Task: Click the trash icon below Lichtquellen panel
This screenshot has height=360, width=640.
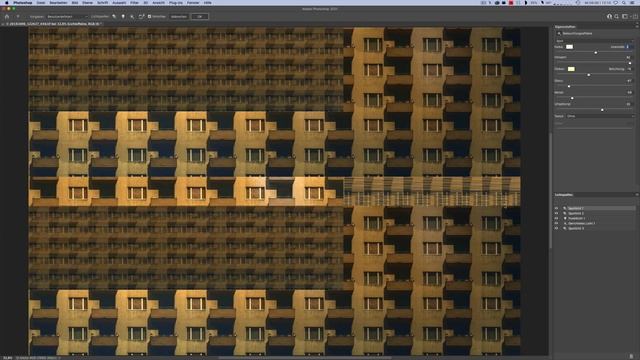Action: pyautogui.click(x=631, y=356)
